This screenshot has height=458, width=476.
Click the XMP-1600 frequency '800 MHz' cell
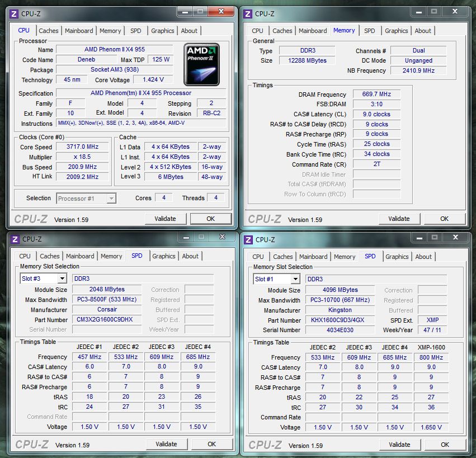coord(431,357)
